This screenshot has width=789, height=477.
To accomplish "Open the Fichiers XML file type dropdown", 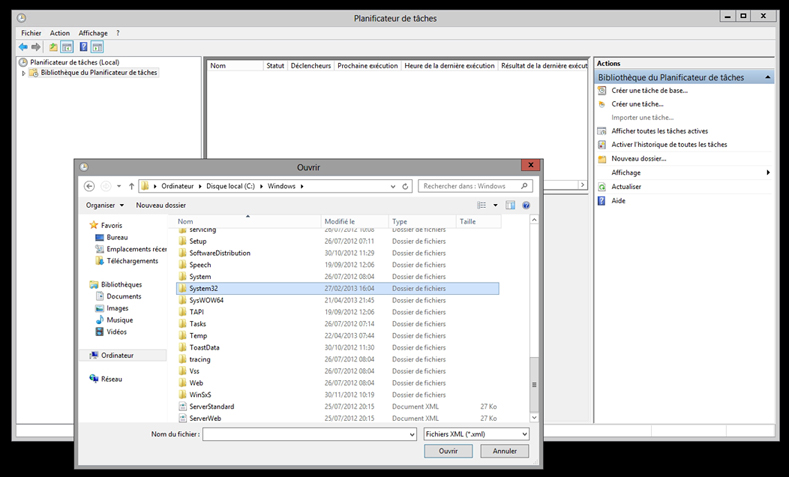I will click(x=475, y=434).
